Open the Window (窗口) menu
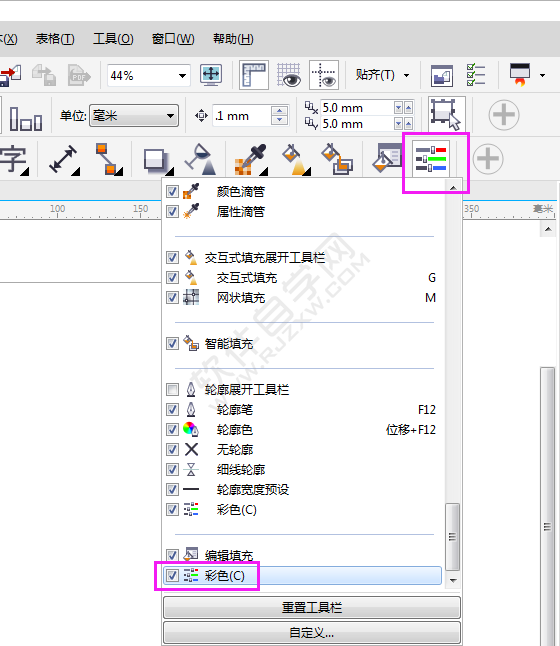This screenshot has height=646, width=560. click(173, 39)
